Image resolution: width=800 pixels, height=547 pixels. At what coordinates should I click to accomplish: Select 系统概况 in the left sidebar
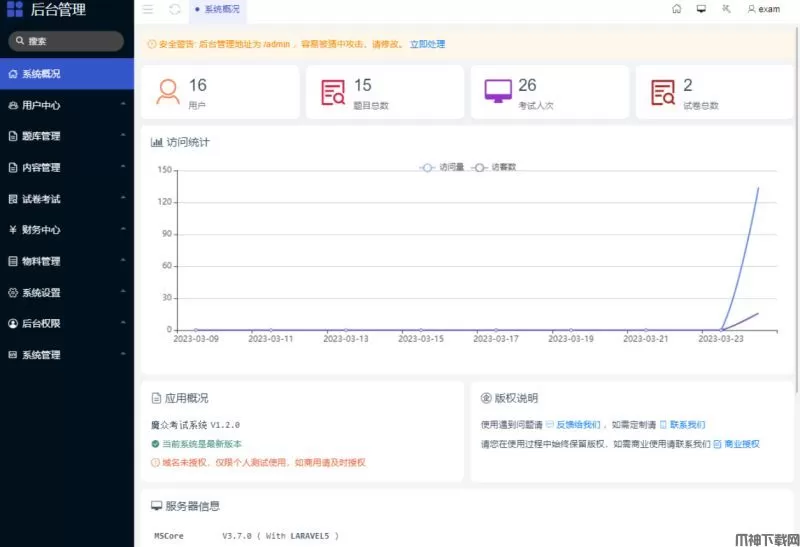point(66,74)
